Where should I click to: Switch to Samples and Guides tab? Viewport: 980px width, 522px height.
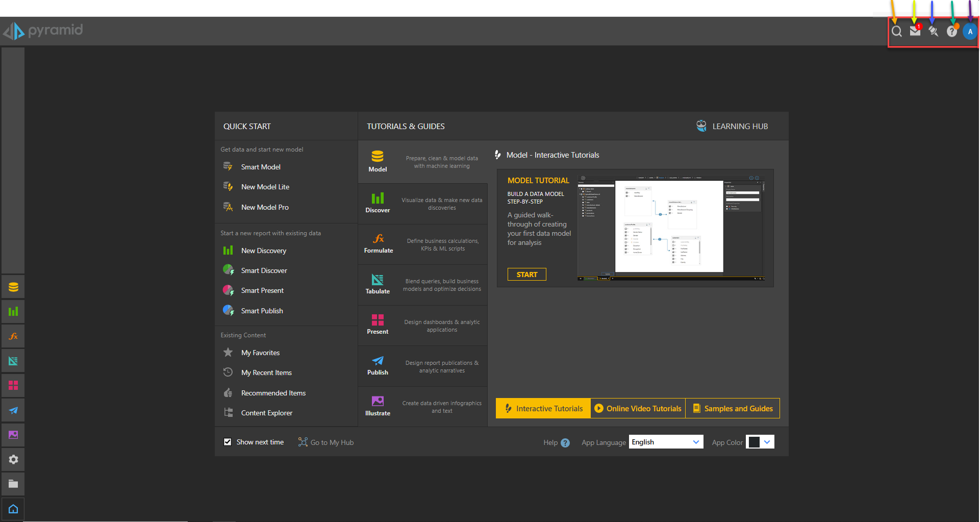[x=733, y=408]
